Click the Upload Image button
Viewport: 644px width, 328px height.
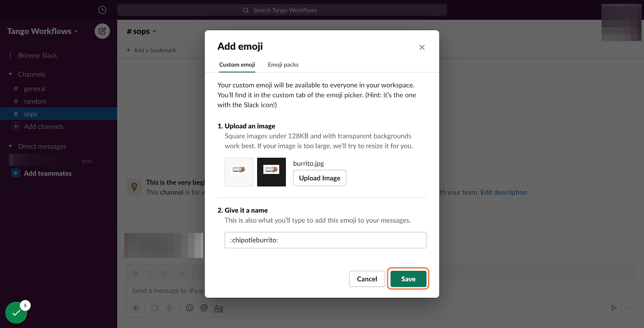[320, 178]
